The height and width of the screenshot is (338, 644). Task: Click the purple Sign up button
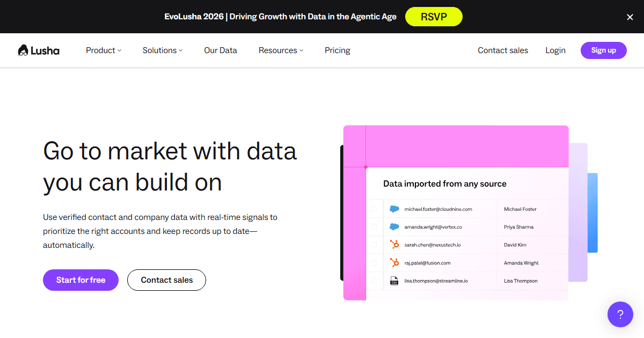[x=604, y=50]
